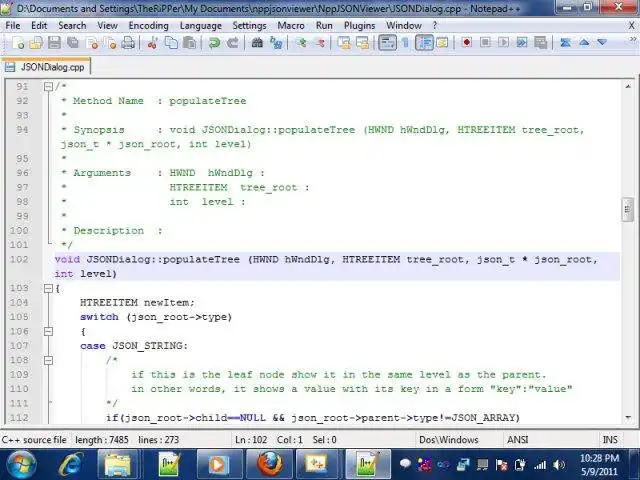The height and width of the screenshot is (480, 640).
Task: Open Find using the binoculars icon
Action: [x=257, y=42]
